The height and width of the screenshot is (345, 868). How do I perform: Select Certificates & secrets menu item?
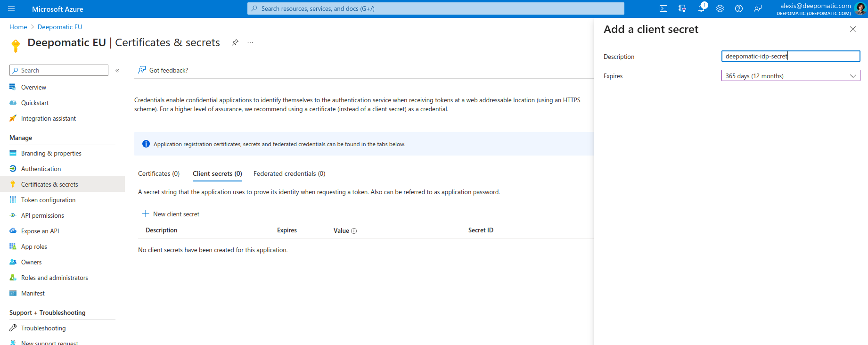tap(62, 184)
